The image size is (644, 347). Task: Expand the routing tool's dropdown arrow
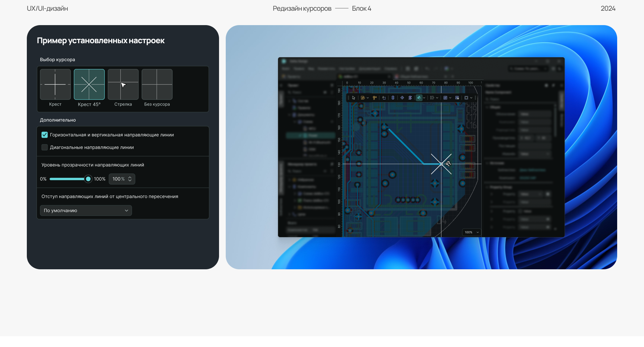(x=424, y=98)
